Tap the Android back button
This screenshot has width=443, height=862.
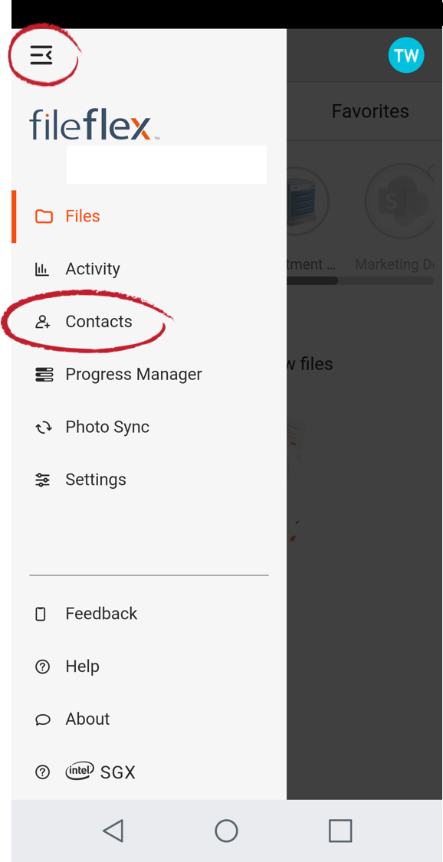pyautogui.click(x=113, y=831)
